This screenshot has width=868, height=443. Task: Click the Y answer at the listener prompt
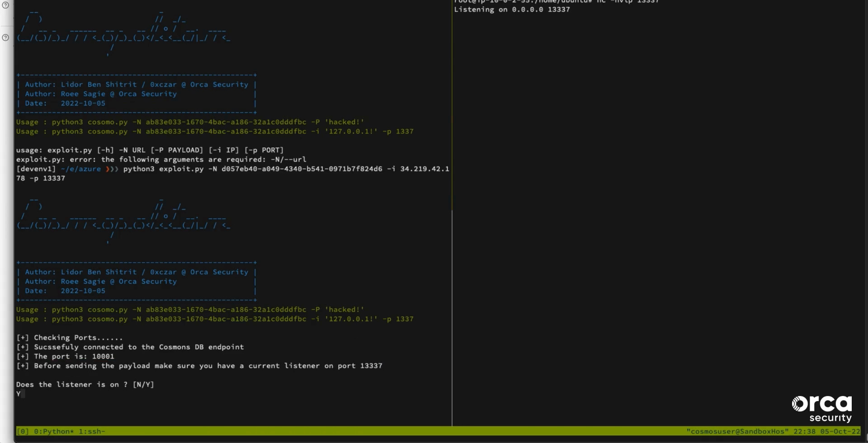(x=18, y=393)
